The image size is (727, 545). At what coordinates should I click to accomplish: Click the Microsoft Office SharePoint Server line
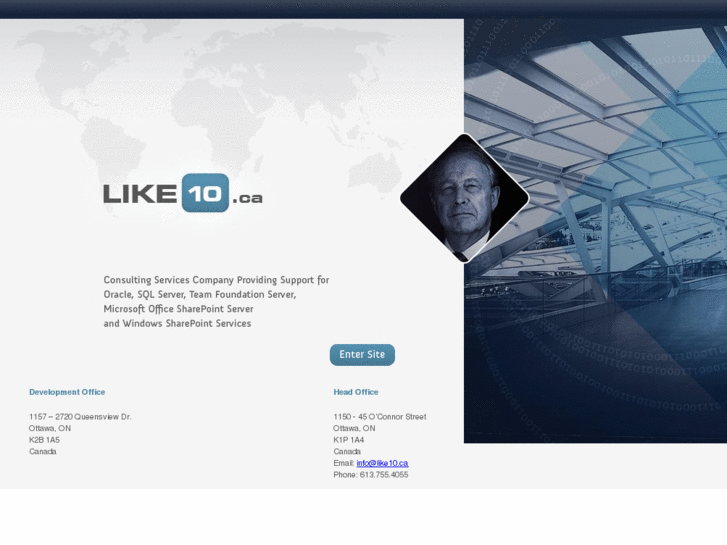(179, 309)
